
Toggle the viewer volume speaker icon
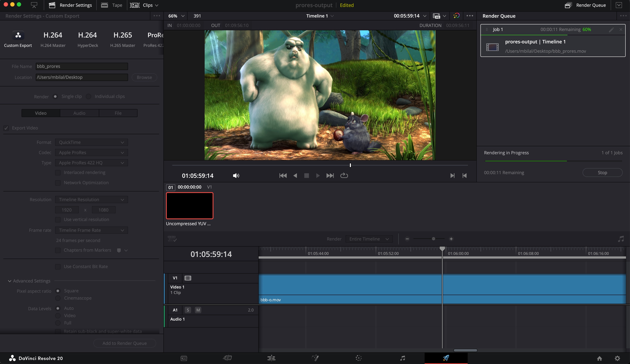click(236, 176)
